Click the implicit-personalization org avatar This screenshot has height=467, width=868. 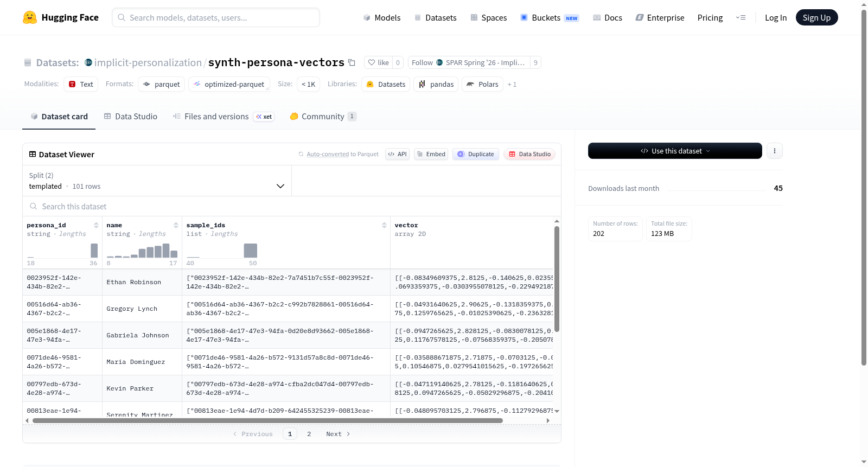coord(88,62)
